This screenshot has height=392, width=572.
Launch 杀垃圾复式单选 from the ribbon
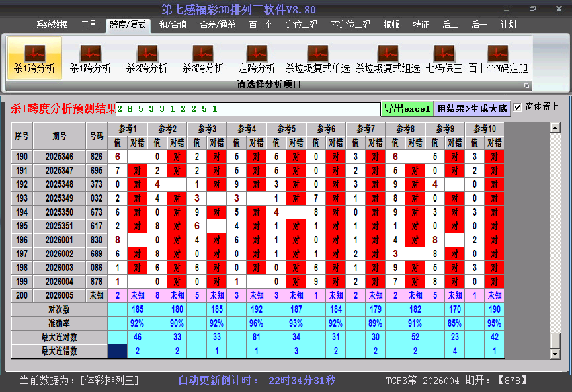(317, 58)
